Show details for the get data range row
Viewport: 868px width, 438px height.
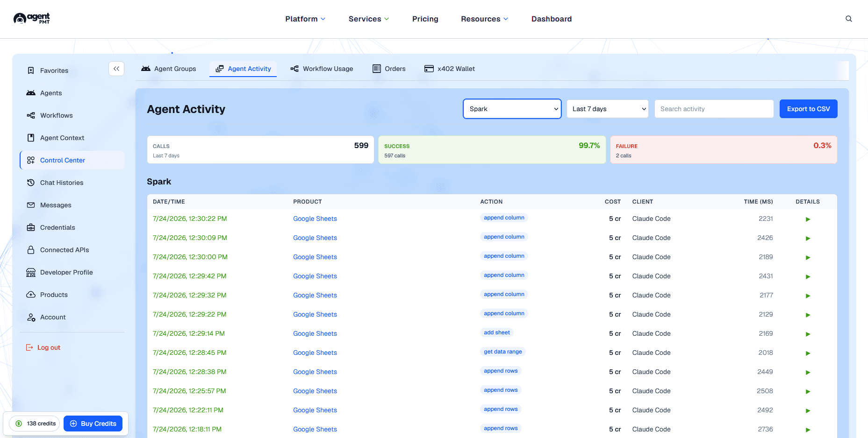pyautogui.click(x=808, y=353)
